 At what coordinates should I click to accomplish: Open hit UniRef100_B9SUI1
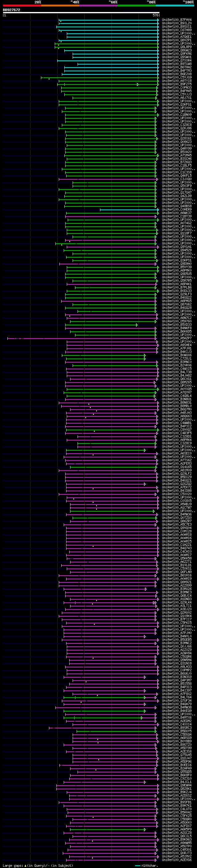(177, 26)
